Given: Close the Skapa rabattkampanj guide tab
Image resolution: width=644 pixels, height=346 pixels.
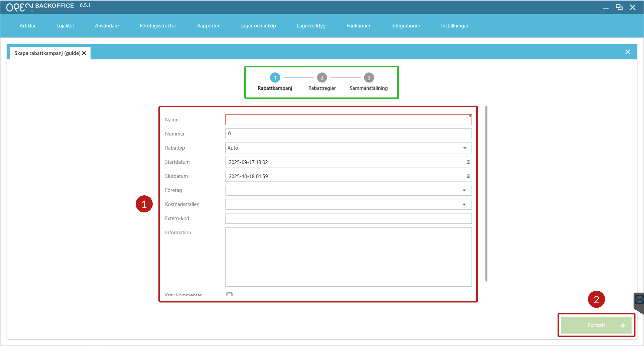Looking at the screenshot, I should (x=84, y=53).
